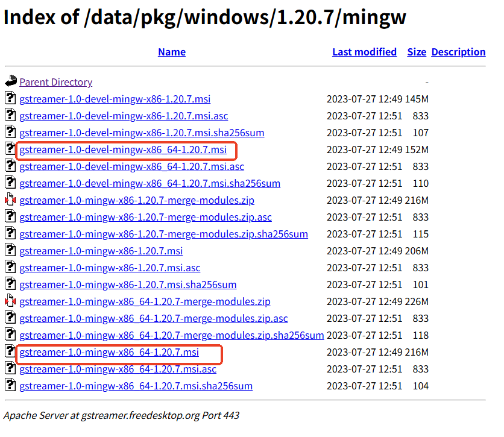Click the 110 size value
The width and height of the screenshot is (504, 437).
(420, 183)
